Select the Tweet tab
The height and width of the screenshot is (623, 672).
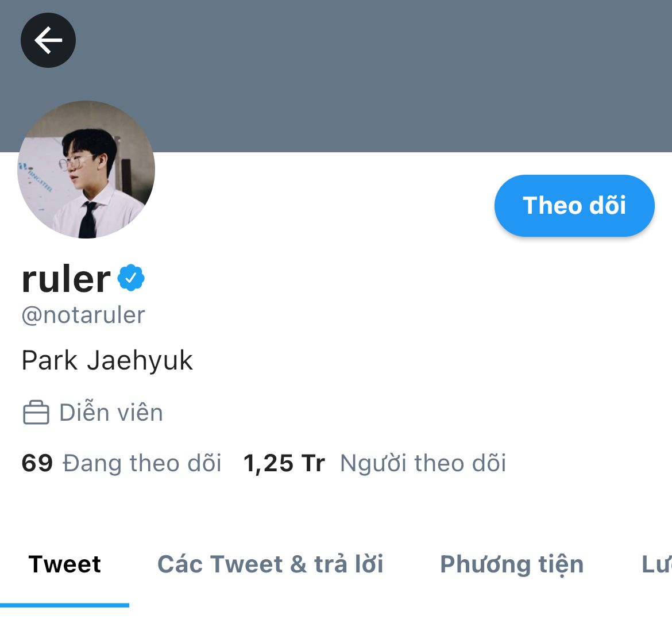[x=65, y=564]
